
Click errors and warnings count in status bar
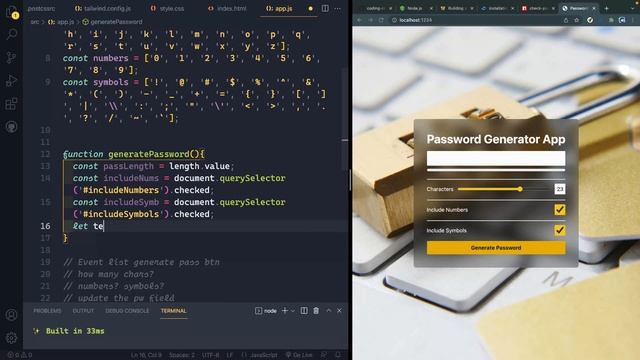(20, 355)
